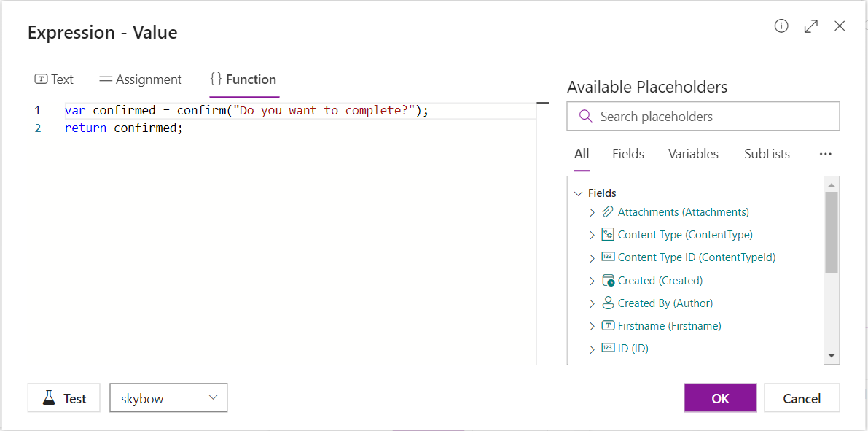Focus the Search placeholders field
Image resolution: width=868 pixels, height=431 pixels.
(703, 117)
